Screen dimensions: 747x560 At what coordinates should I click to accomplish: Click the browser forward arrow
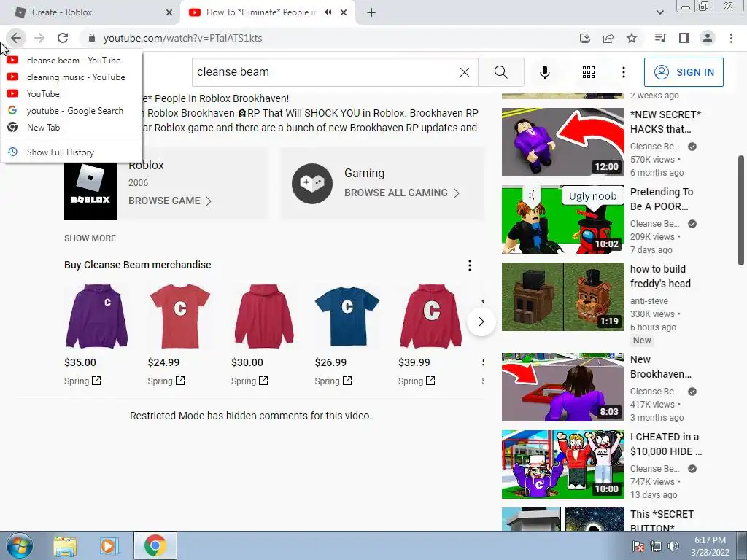39,38
